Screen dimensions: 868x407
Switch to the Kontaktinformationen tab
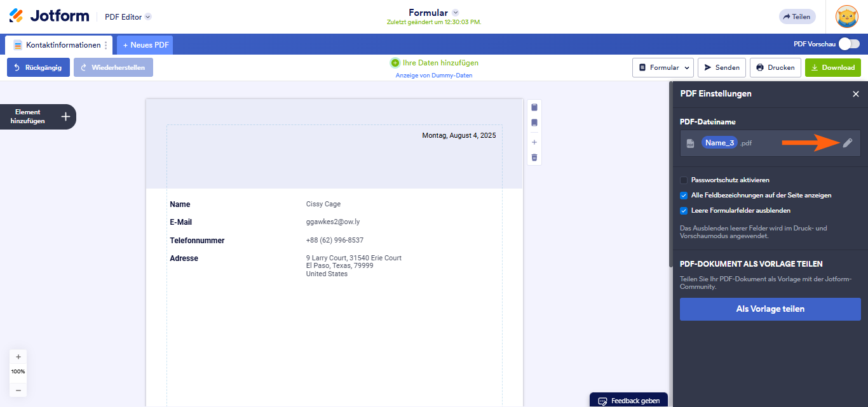click(x=58, y=45)
